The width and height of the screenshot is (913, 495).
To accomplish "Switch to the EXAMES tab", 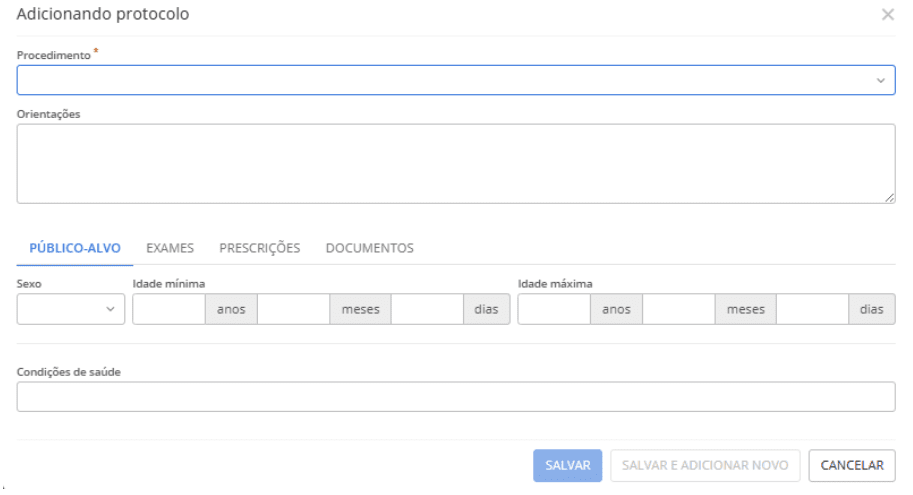I will coord(170,248).
